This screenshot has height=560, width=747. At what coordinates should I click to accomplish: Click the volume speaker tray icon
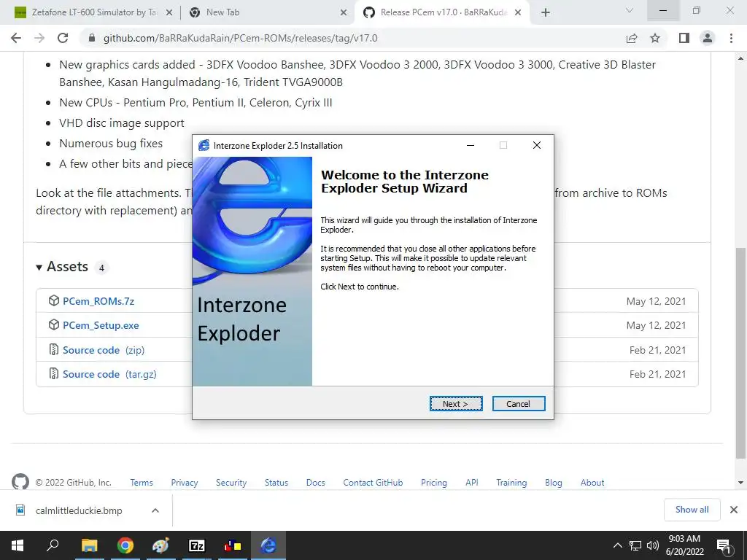click(x=653, y=545)
